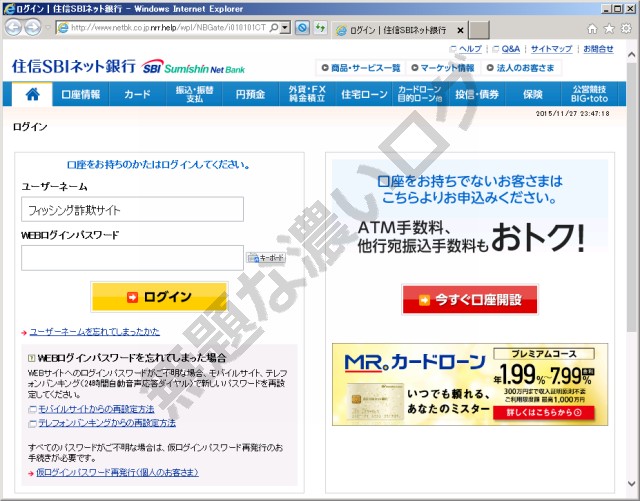640x501 pixels.
Task: Open the ヘルプ link
Action: click(x=470, y=49)
